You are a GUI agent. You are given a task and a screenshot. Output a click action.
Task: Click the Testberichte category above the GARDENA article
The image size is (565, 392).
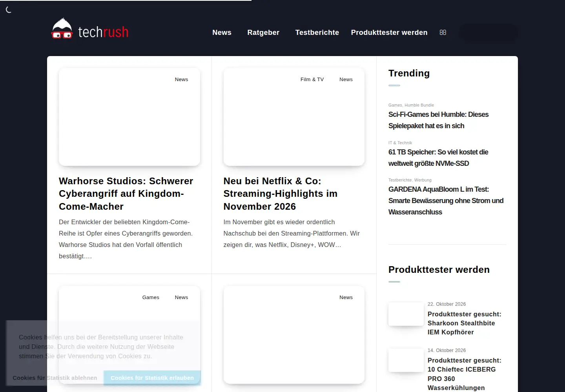[x=400, y=180]
